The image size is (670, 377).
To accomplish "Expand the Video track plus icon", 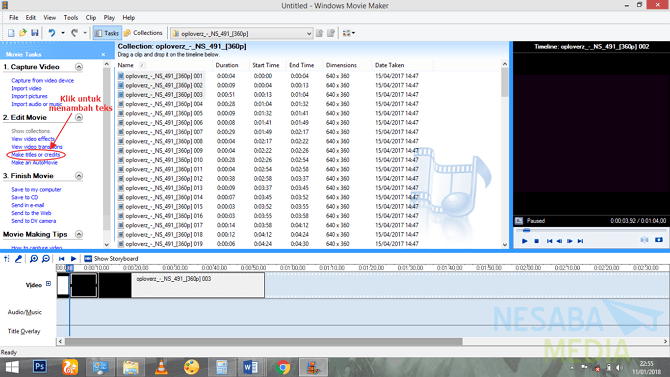I will pyautogui.click(x=48, y=283).
